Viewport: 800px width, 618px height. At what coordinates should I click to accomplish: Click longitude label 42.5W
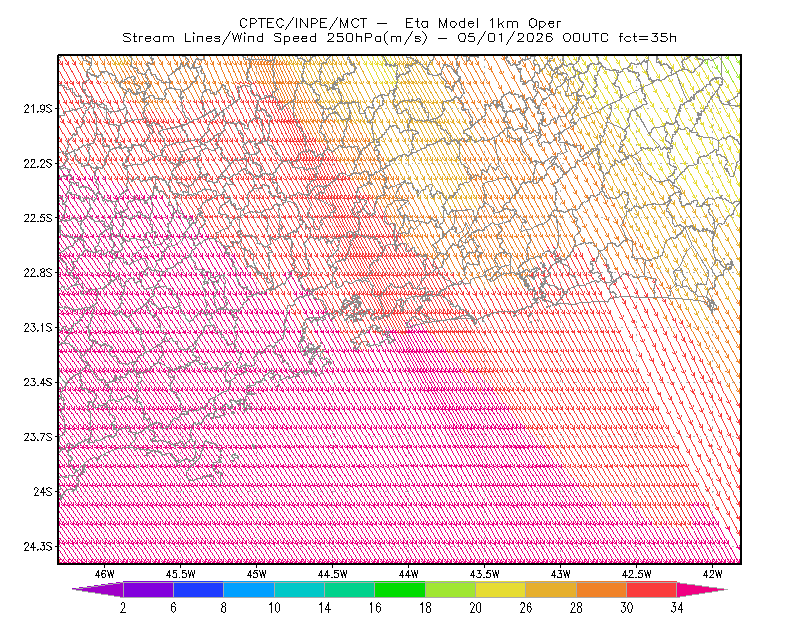(x=637, y=574)
